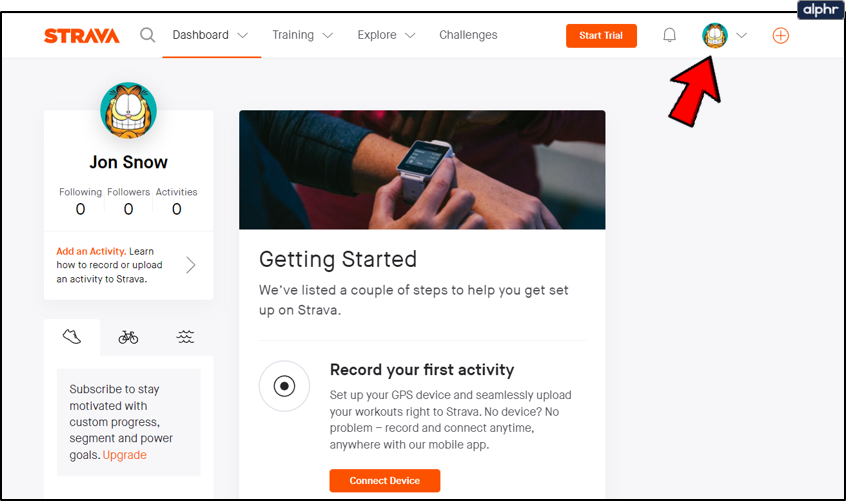Select the swimming waves tab
The height and width of the screenshot is (501, 846).
[185, 337]
